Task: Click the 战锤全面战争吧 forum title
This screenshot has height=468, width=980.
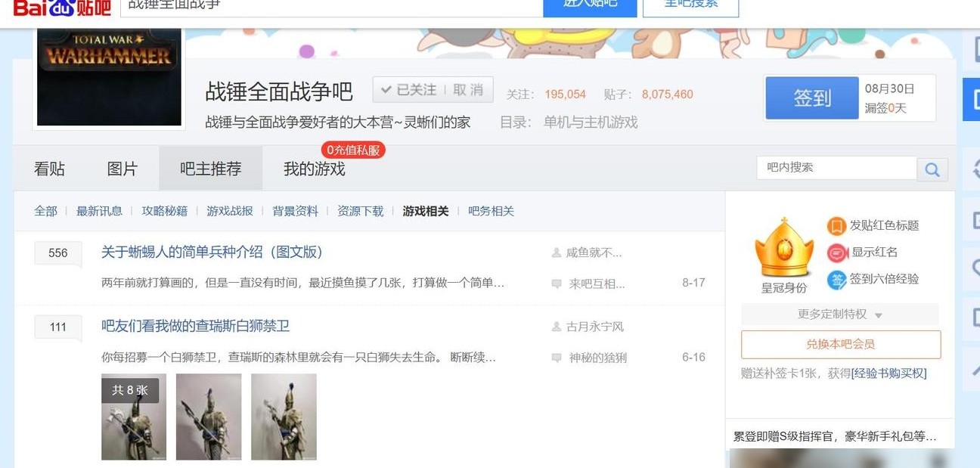Action: [x=279, y=91]
